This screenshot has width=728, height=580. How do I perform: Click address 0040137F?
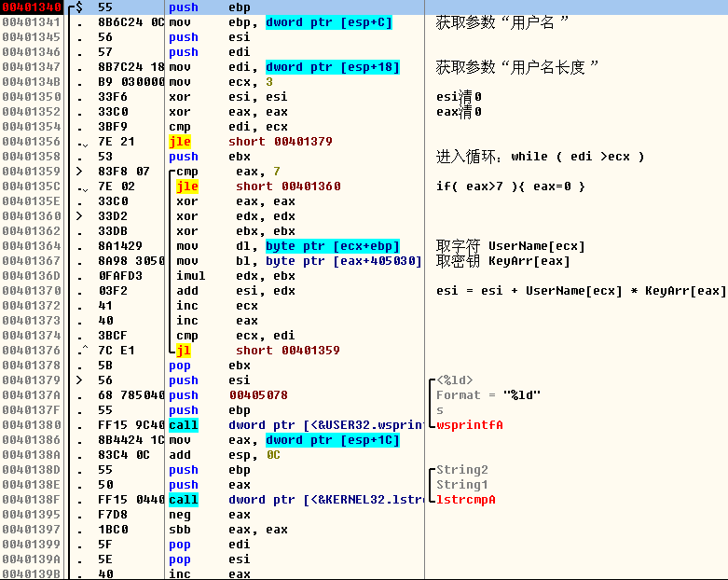32,410
